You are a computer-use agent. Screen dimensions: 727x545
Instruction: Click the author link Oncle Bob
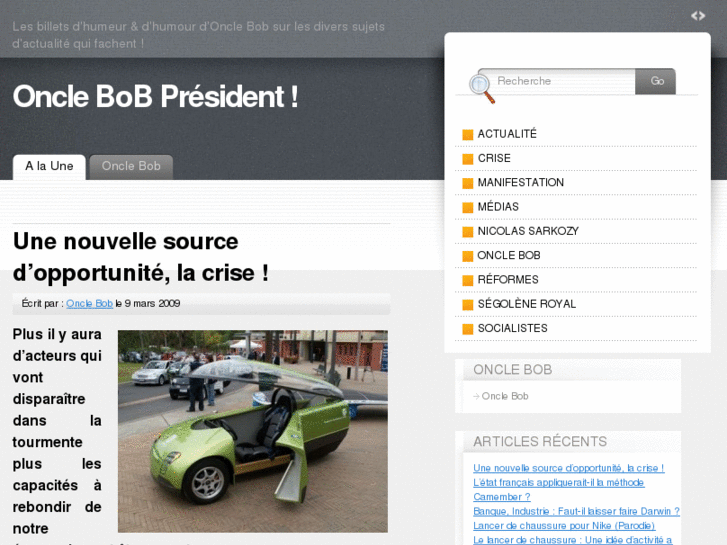89,303
